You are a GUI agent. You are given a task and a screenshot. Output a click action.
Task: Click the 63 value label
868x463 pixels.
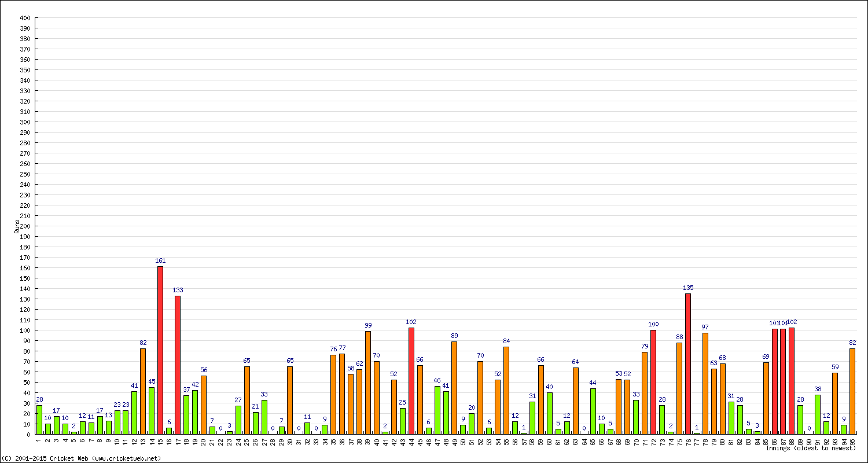pyautogui.click(x=714, y=363)
